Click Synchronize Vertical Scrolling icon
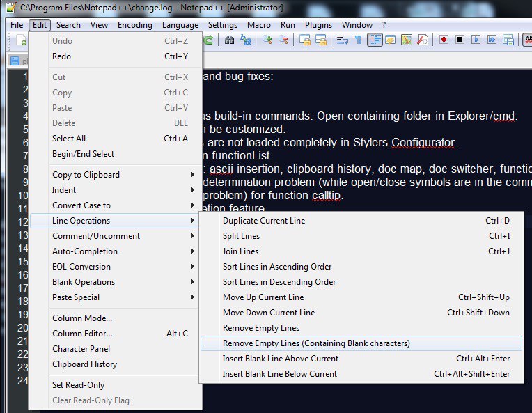Image resolution: width=532 pixels, height=413 pixels. 305,40
